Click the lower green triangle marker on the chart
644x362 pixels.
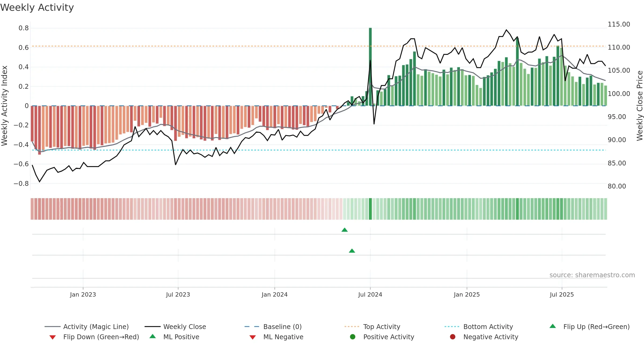pyautogui.click(x=352, y=251)
